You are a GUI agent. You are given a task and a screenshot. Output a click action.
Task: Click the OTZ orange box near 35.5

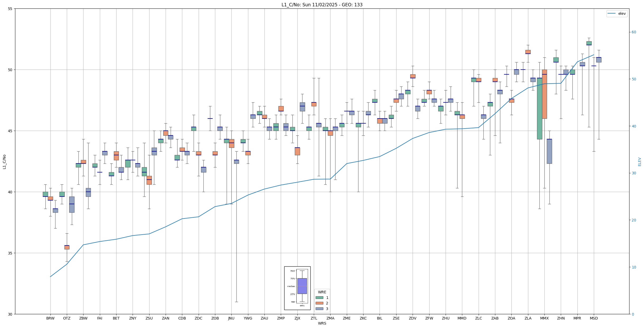67,247
